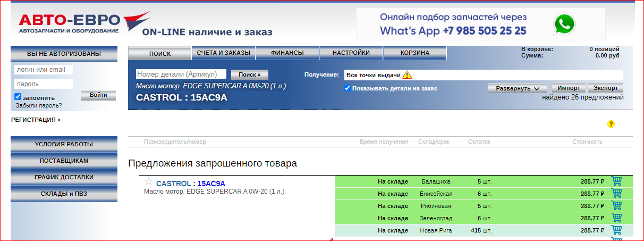Viewport: 644px width, 241px height.
Task: Open the КОРЗИНА tab
Action: (x=415, y=53)
